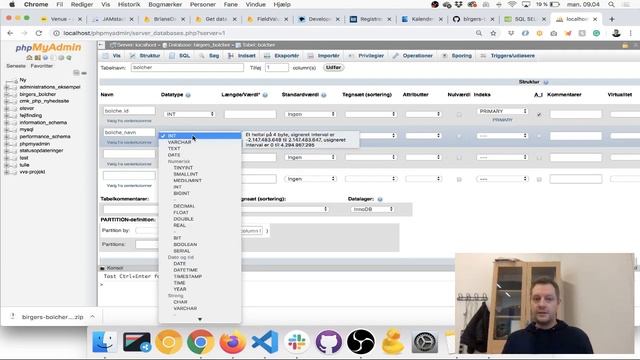
Task: Toggle Nulværdi checkbox in bolche_id row
Action: [x=459, y=115]
